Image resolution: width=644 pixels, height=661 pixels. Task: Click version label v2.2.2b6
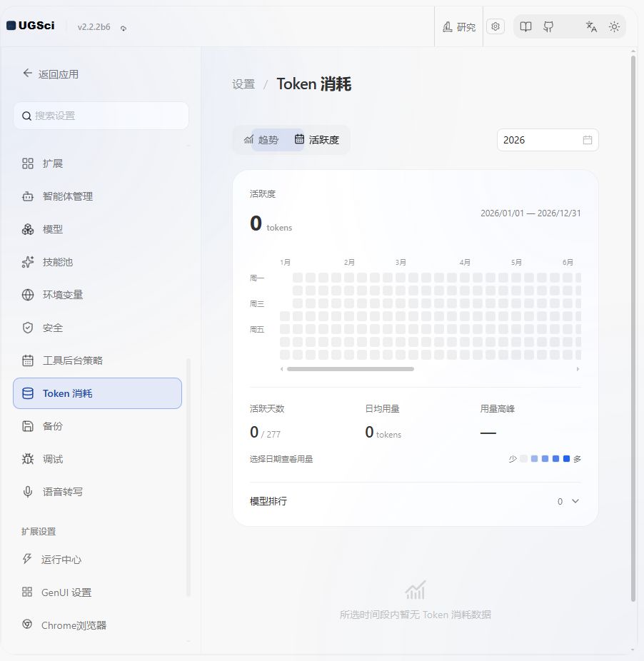pyautogui.click(x=94, y=27)
